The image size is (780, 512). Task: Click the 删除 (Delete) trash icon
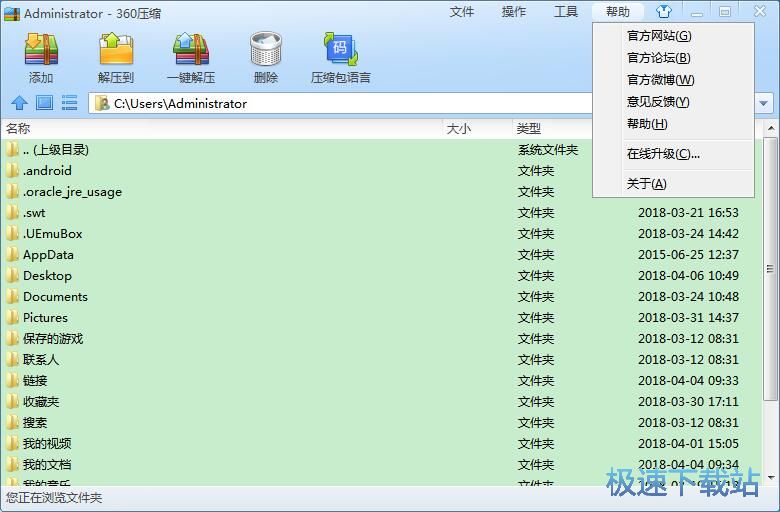pos(266,50)
